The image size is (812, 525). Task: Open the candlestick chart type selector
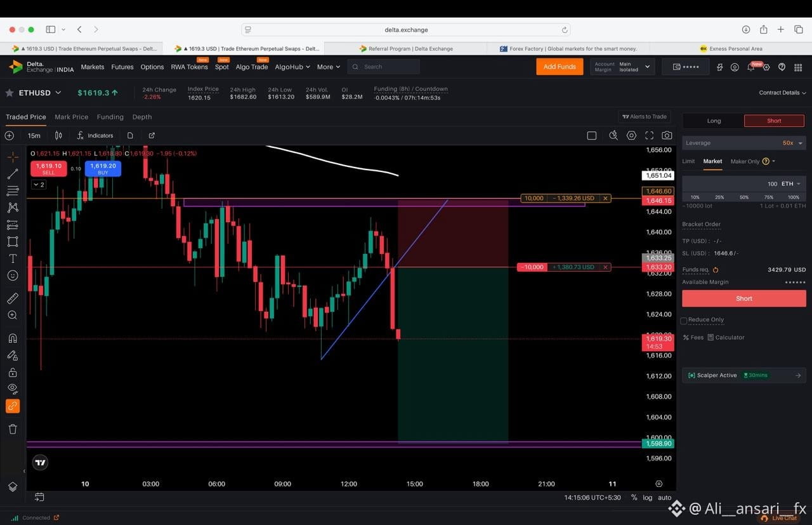pos(58,135)
